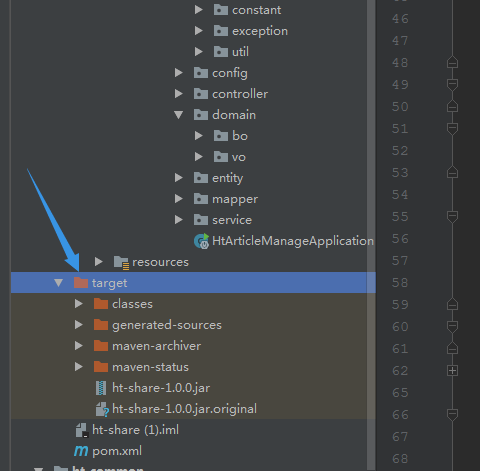This screenshot has width=480, height=471.
Task: Open the HtArticleManageApplication Spring Boot class icon
Action: point(201,241)
